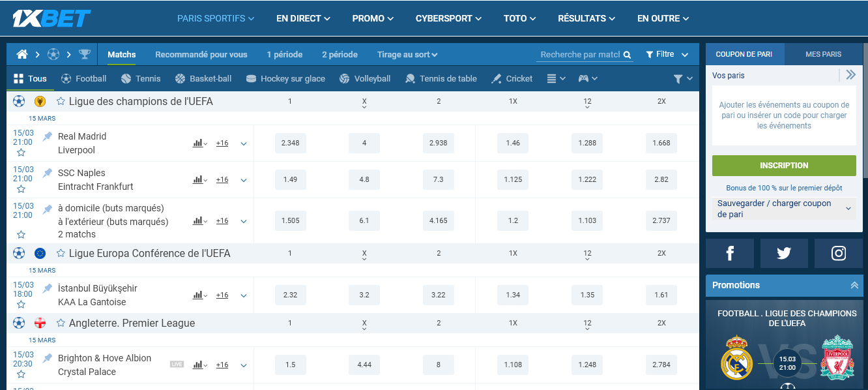Viewport: 868px width, 390px height.
Task: Open Sauvegarder / charger coupon de pari dropdown
Action: pos(783,209)
